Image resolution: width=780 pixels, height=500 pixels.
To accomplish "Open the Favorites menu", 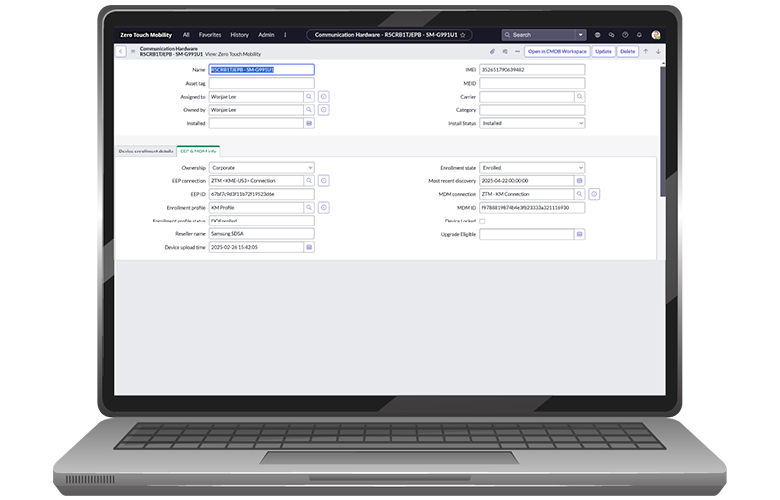I will [209, 34].
